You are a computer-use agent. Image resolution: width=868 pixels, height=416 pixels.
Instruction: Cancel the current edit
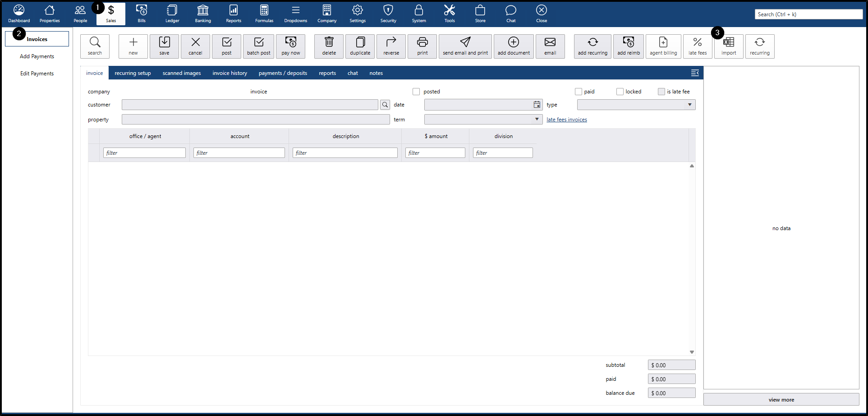[x=195, y=46]
